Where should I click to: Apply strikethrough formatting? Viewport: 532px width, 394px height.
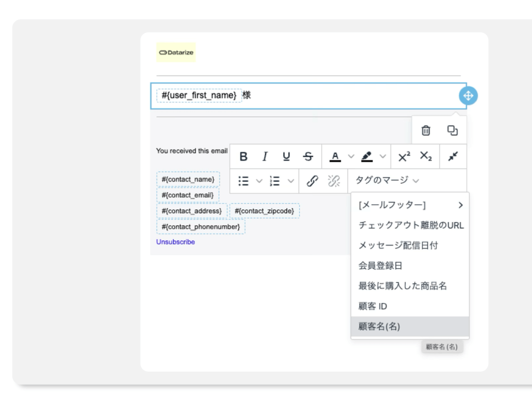point(308,157)
